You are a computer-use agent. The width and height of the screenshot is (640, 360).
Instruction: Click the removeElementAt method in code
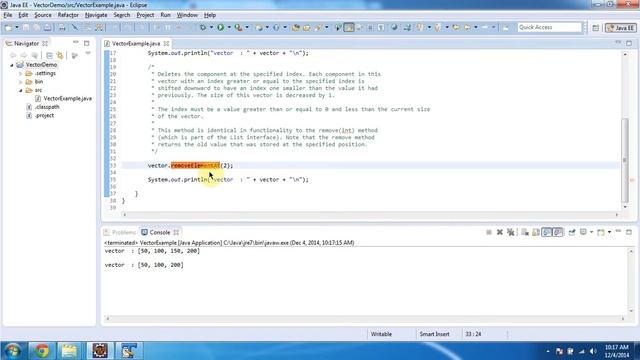pos(196,166)
